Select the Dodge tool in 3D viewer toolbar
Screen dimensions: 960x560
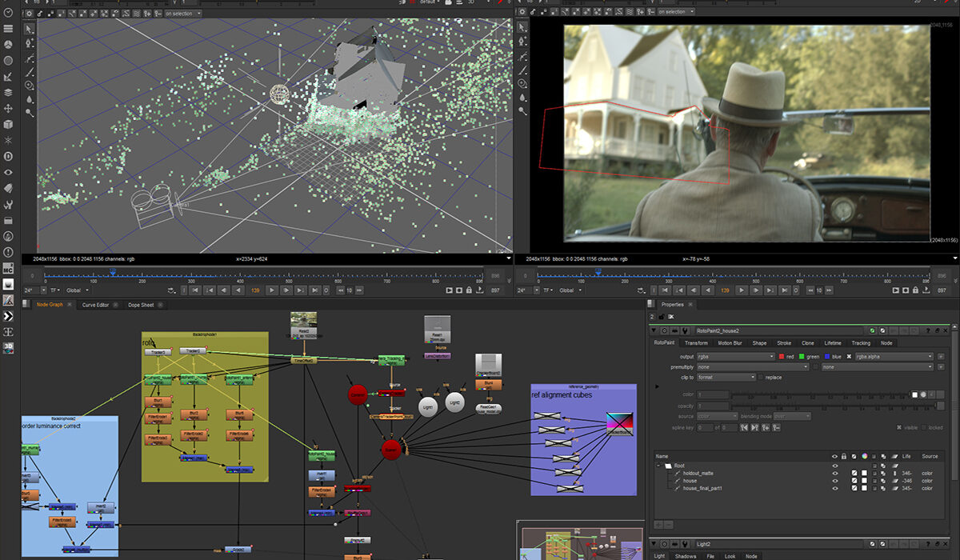(x=30, y=113)
